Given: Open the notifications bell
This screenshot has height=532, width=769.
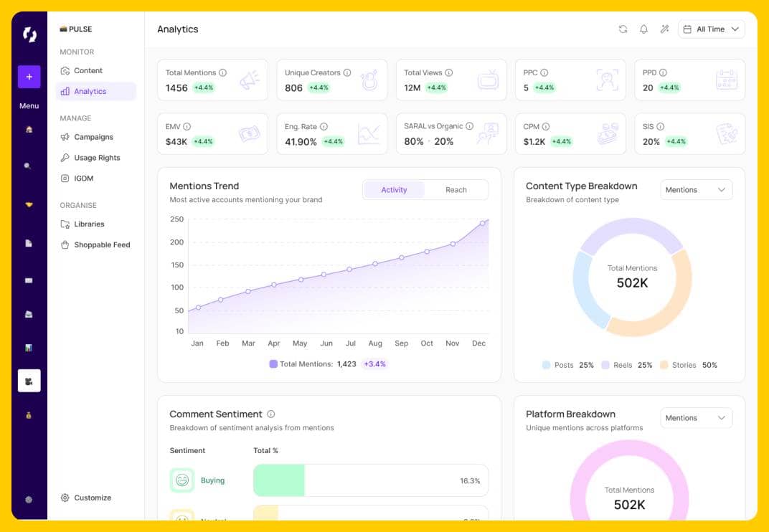Looking at the screenshot, I should 643,29.
